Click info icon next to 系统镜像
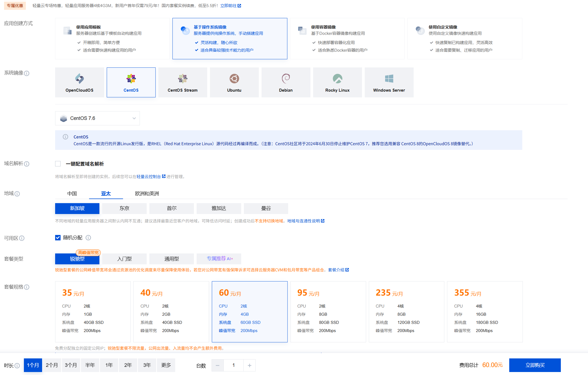 click(x=27, y=73)
